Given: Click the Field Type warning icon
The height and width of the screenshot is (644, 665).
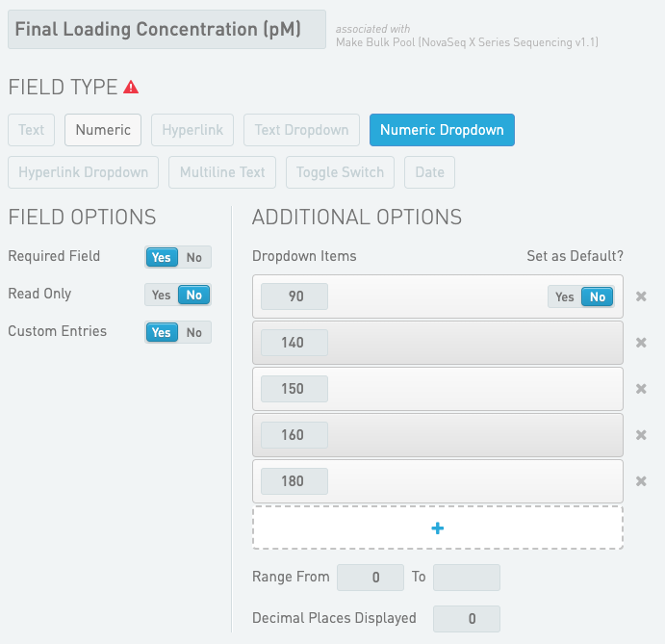Looking at the screenshot, I should coord(131,88).
